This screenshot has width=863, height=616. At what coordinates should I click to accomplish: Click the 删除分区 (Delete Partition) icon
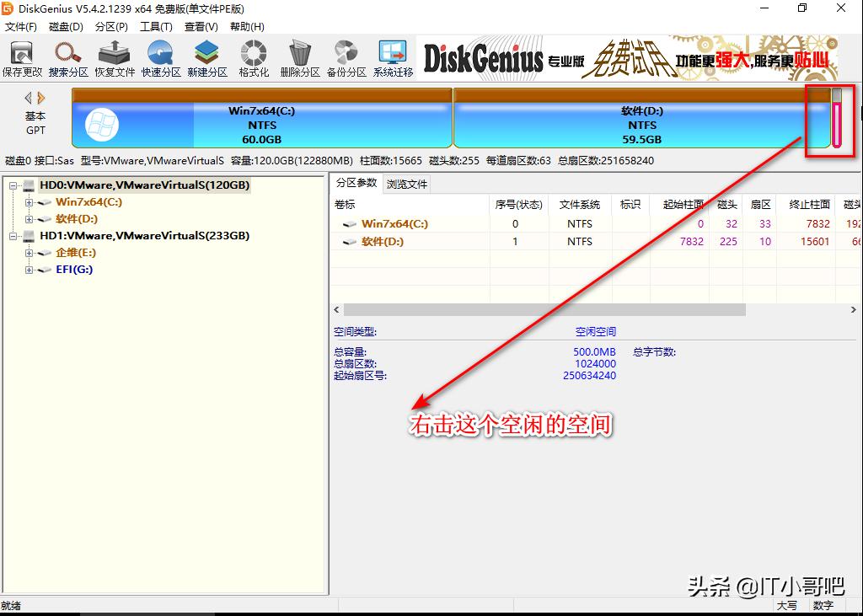click(299, 57)
